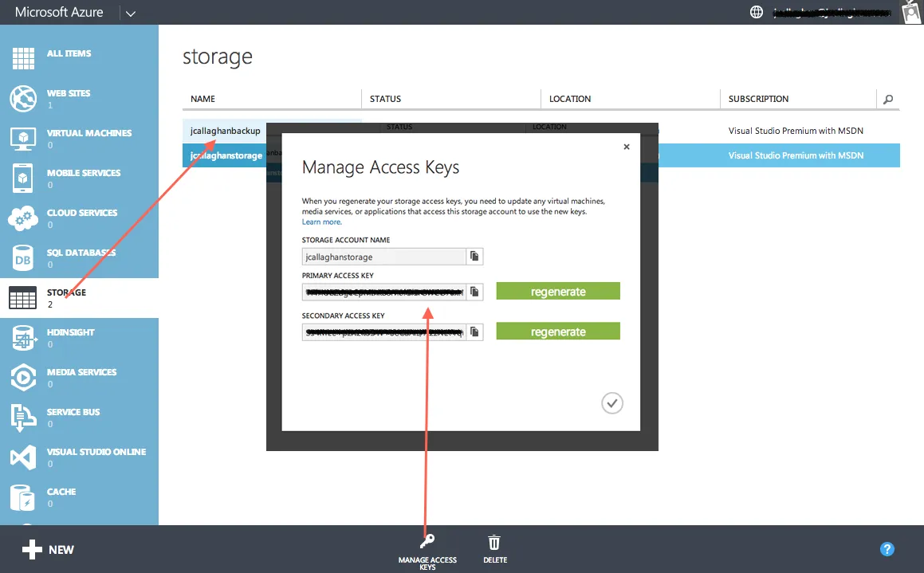Sort by the Subscription column header
The height and width of the screenshot is (573, 924).
click(758, 99)
